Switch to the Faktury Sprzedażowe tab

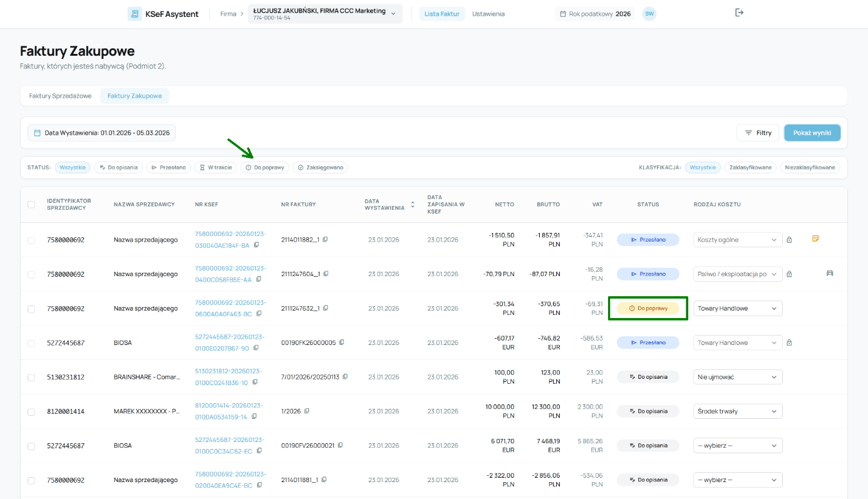point(60,96)
